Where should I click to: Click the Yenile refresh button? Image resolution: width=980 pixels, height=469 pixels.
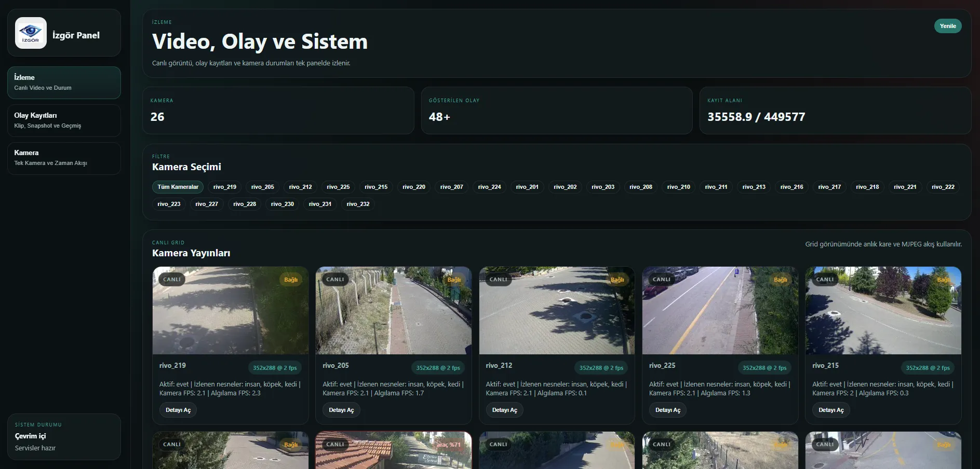coord(948,26)
